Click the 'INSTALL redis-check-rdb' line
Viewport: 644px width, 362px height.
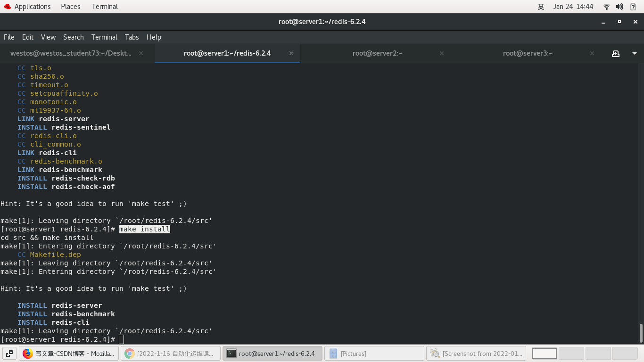tap(66, 178)
